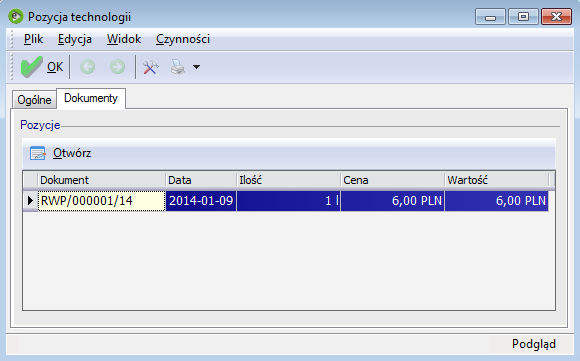The width and height of the screenshot is (580, 361).
Task: Click the Cena column header
Action: point(392,180)
